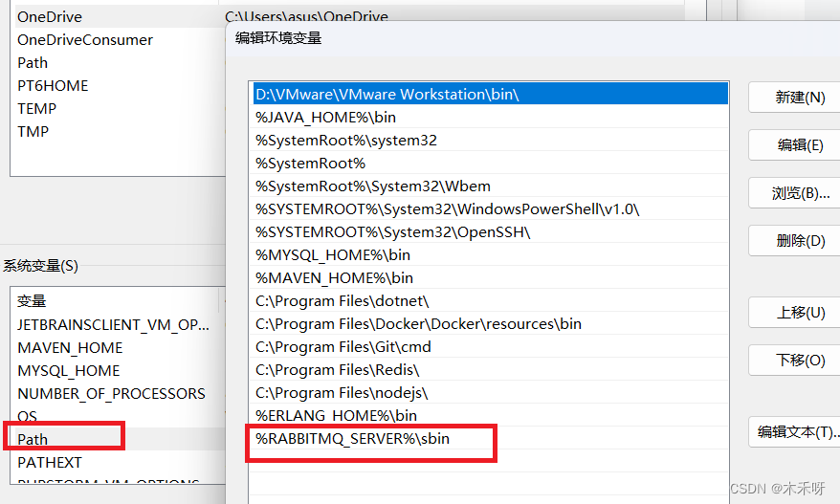
Task: Select PT6HOME in user variables
Action: [x=53, y=85]
